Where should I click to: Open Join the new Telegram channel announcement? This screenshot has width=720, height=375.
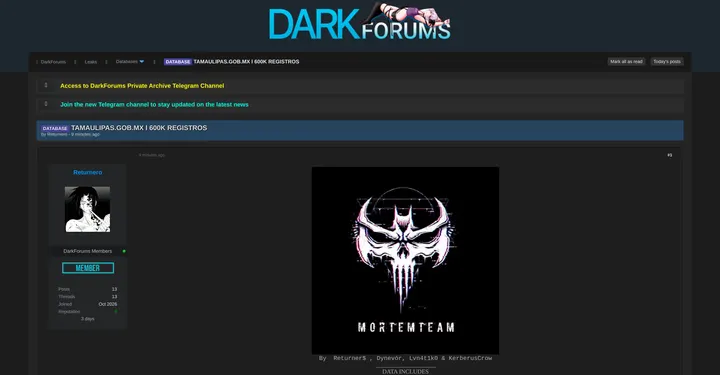tap(154, 105)
